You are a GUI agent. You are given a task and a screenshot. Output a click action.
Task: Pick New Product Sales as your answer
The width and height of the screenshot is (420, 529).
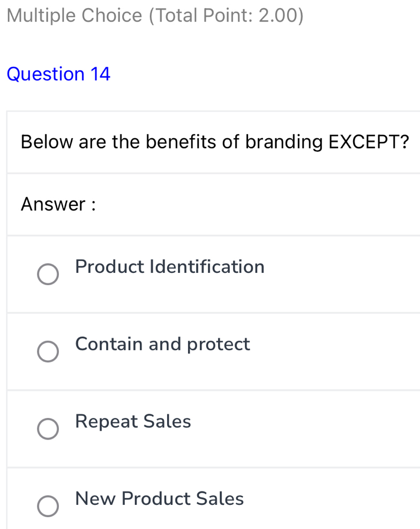point(48,506)
